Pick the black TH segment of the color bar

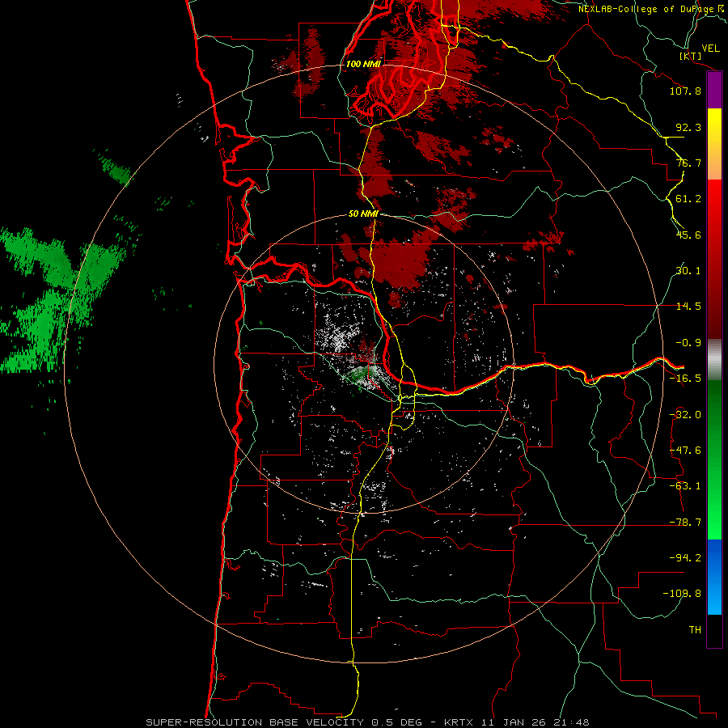714,630
